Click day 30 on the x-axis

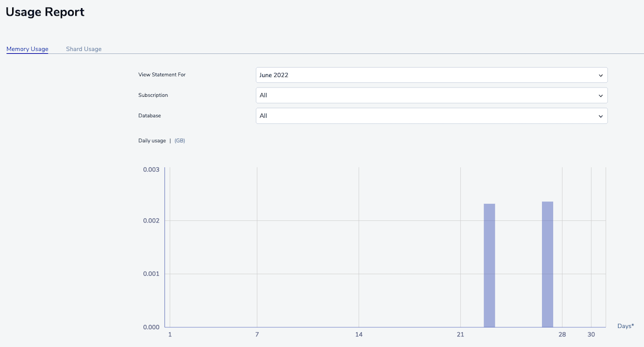(591, 335)
